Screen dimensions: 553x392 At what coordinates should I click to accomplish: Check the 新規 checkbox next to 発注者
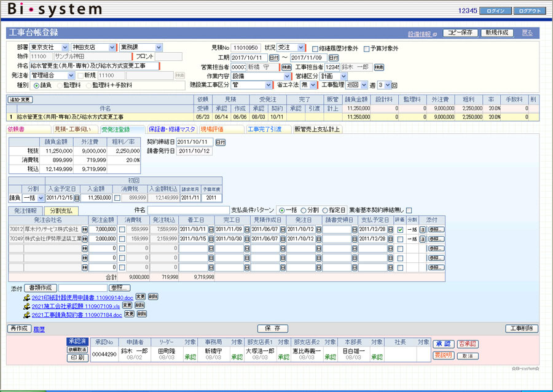tap(80, 76)
